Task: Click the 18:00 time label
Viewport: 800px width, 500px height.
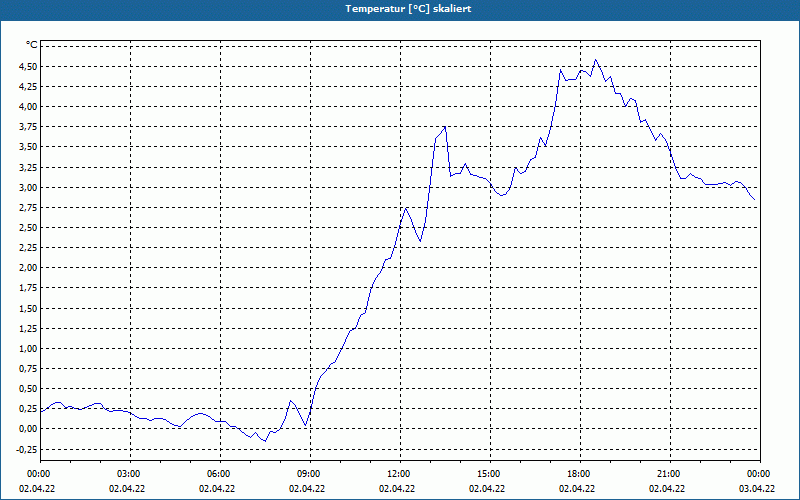Action: (580, 474)
